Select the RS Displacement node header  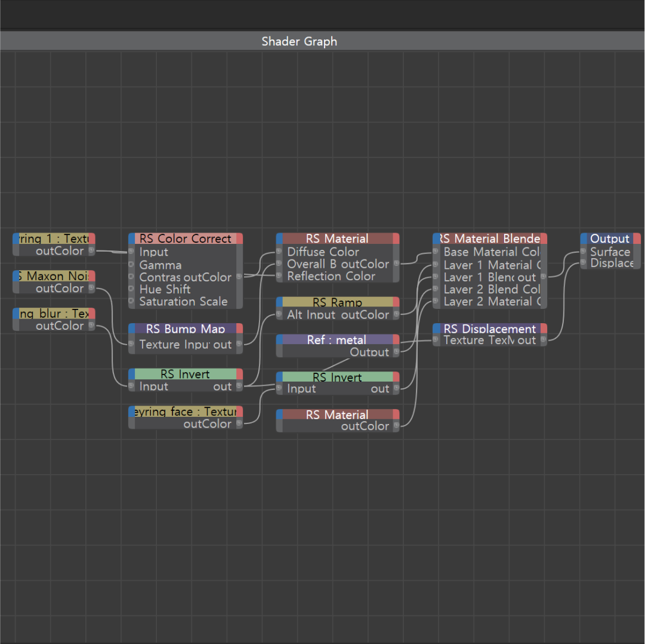click(x=490, y=329)
